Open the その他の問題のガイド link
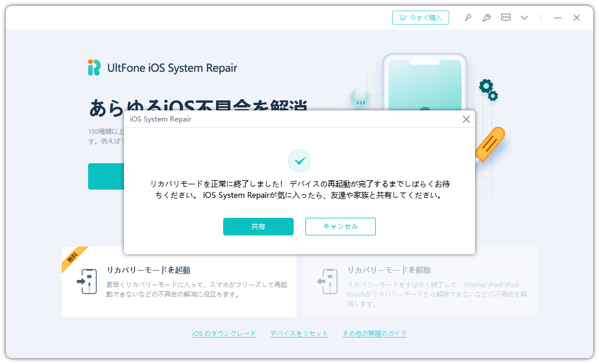The width and height of the screenshot is (599, 364). pos(375,333)
